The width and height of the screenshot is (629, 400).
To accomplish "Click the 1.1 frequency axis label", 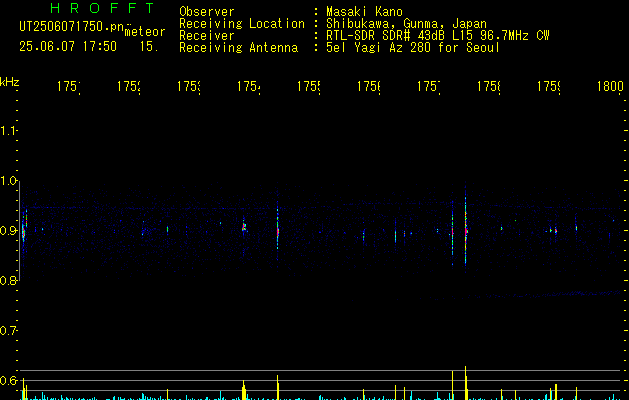I will click(8, 131).
